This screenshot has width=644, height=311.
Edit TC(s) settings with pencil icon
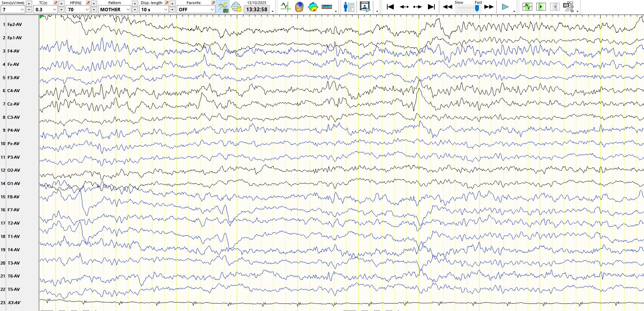[56, 3]
